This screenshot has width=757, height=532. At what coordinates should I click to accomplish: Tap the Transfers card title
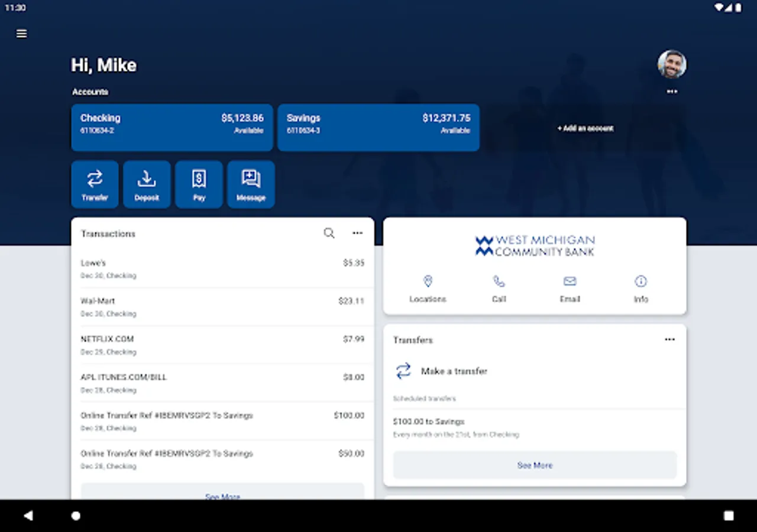[x=413, y=340]
